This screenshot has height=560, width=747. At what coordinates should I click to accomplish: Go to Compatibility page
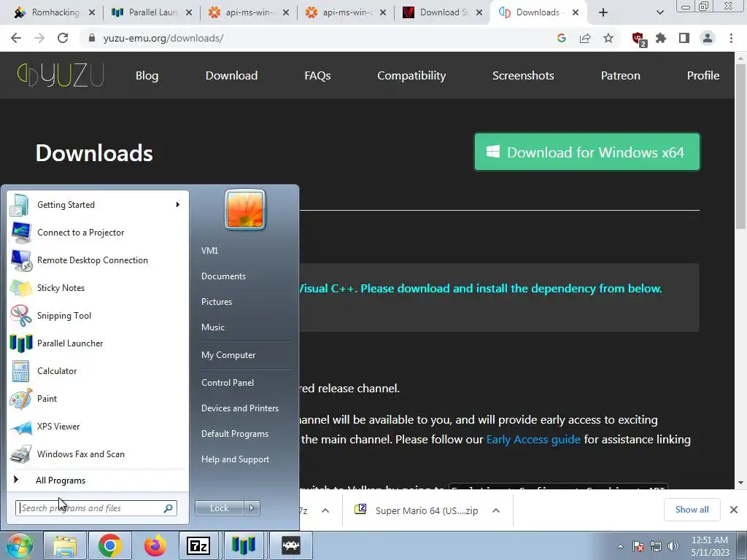pos(411,76)
